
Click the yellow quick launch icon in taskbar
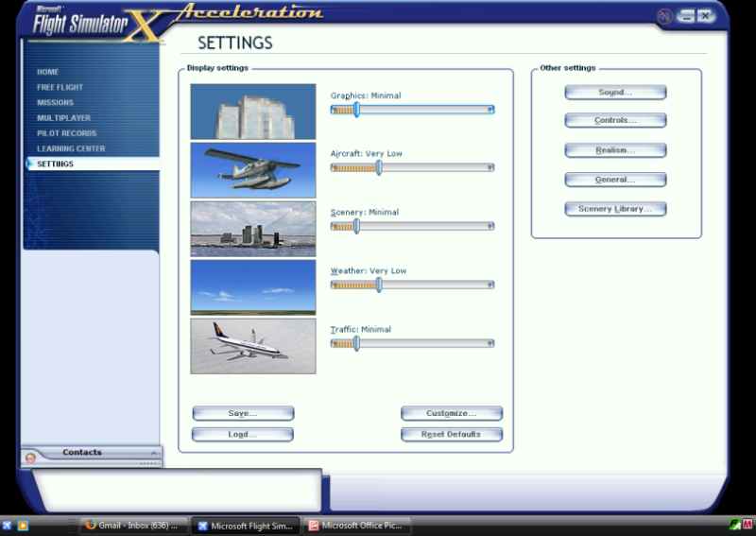(x=24, y=525)
